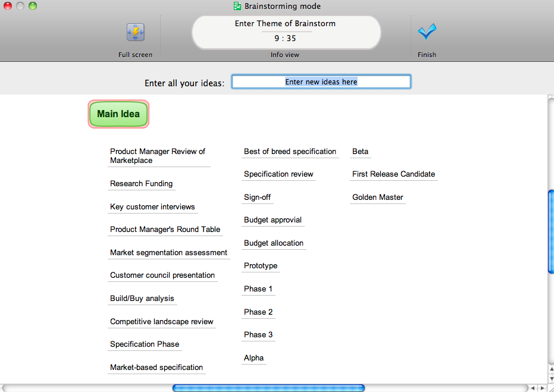Select Market segmentation assessment idea

pos(168,252)
